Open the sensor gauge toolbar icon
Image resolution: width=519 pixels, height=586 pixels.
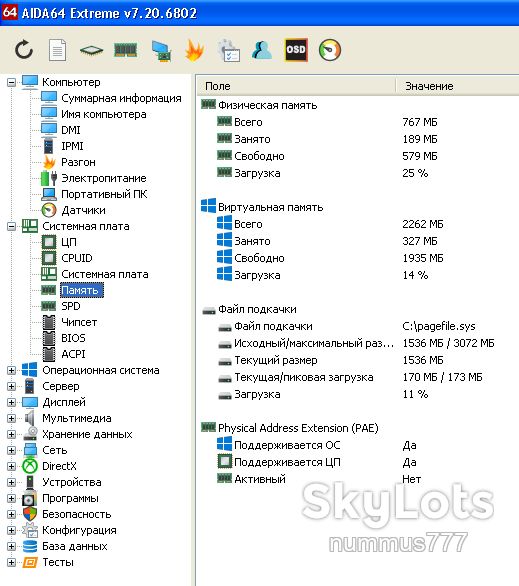point(330,50)
